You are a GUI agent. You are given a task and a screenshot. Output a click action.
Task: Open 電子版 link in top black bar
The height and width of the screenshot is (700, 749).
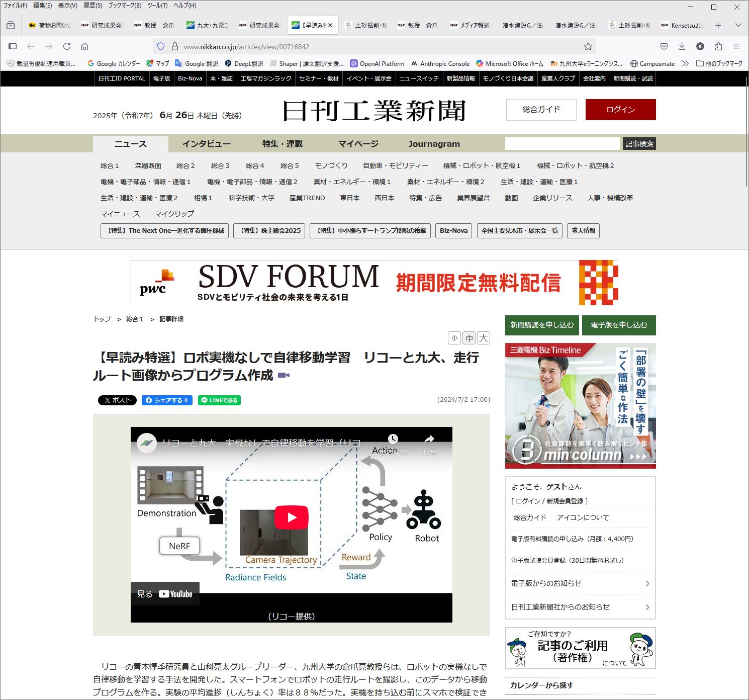click(x=161, y=78)
